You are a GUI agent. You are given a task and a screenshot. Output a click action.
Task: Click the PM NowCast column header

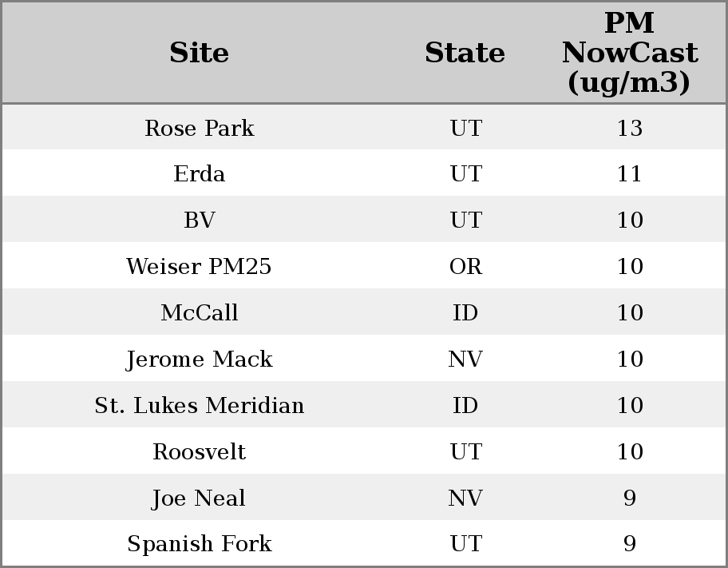(x=629, y=53)
